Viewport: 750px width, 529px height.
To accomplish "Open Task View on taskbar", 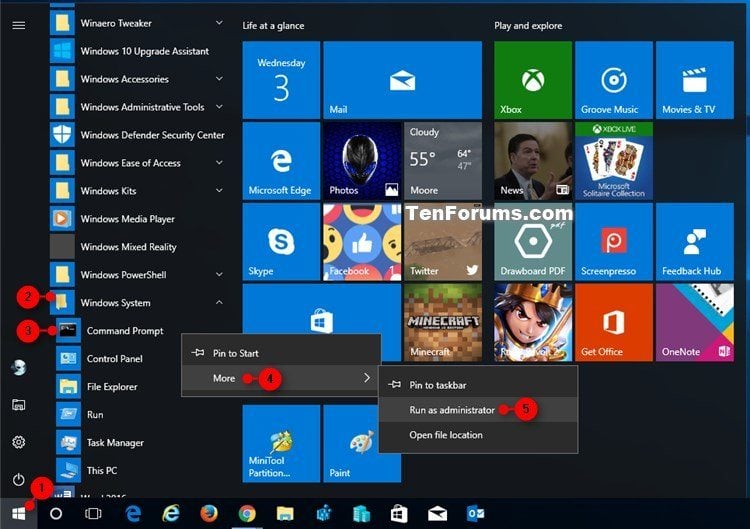I will tap(93, 514).
